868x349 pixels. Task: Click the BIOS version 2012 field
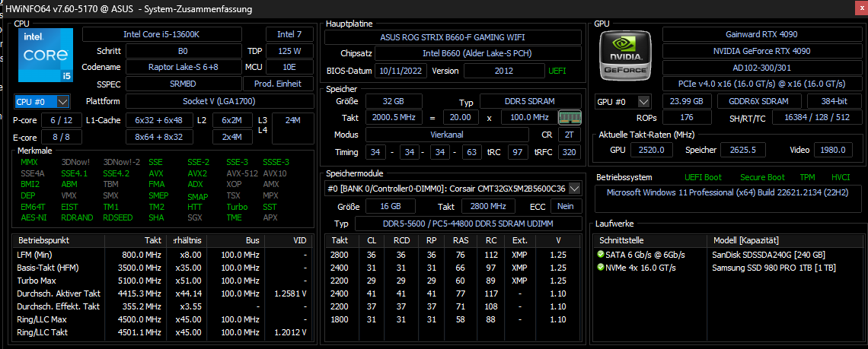pyautogui.click(x=504, y=71)
